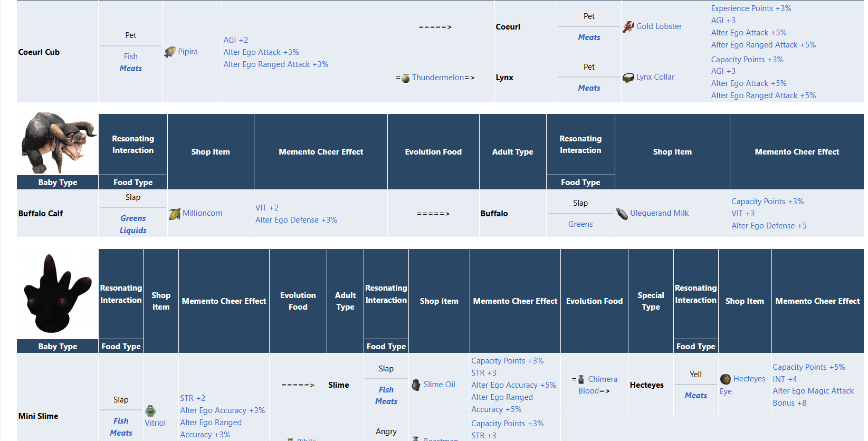
Task: Click Capacity Points +3% in Buffalo row
Action: point(768,202)
